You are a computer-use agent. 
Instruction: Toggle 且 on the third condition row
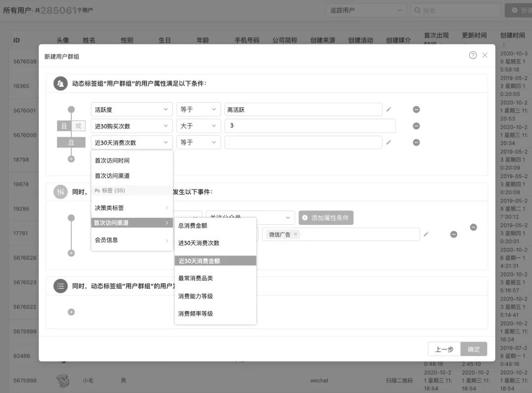pos(71,142)
